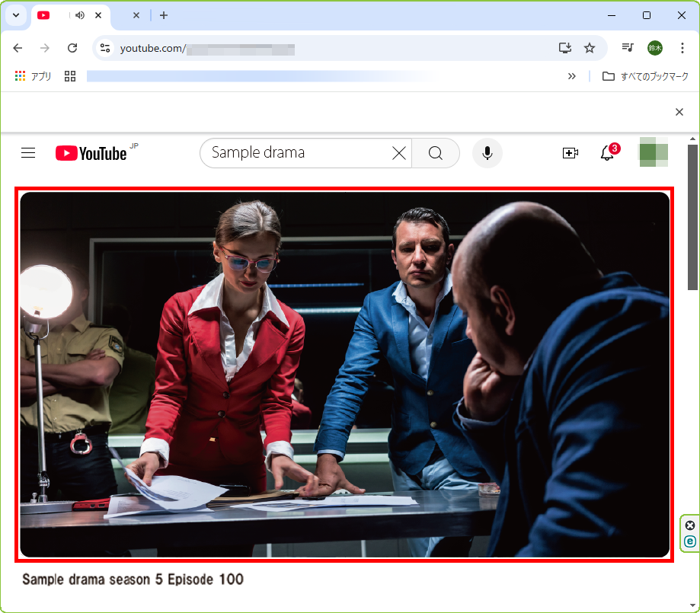Reload the page
700x613 pixels.
(x=72, y=48)
